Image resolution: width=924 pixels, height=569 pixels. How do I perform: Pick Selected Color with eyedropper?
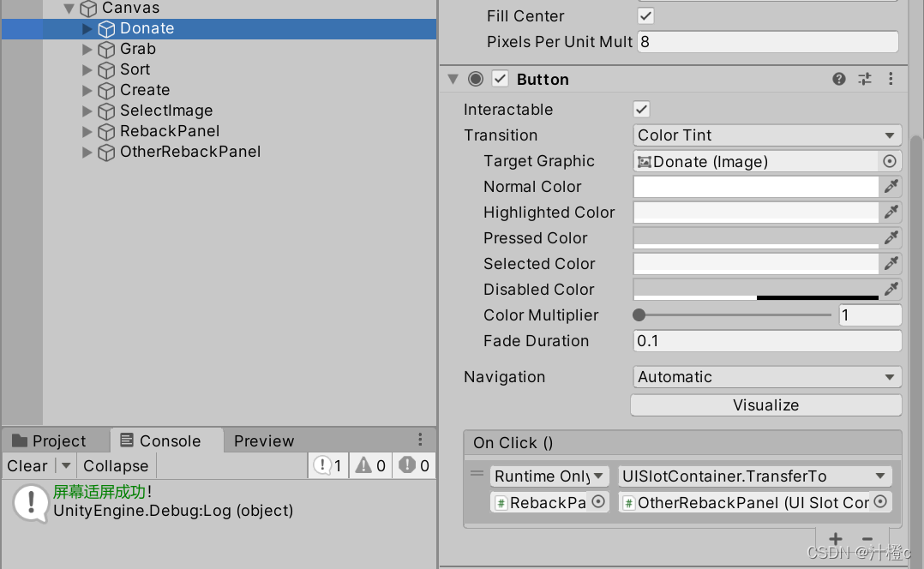tap(891, 263)
